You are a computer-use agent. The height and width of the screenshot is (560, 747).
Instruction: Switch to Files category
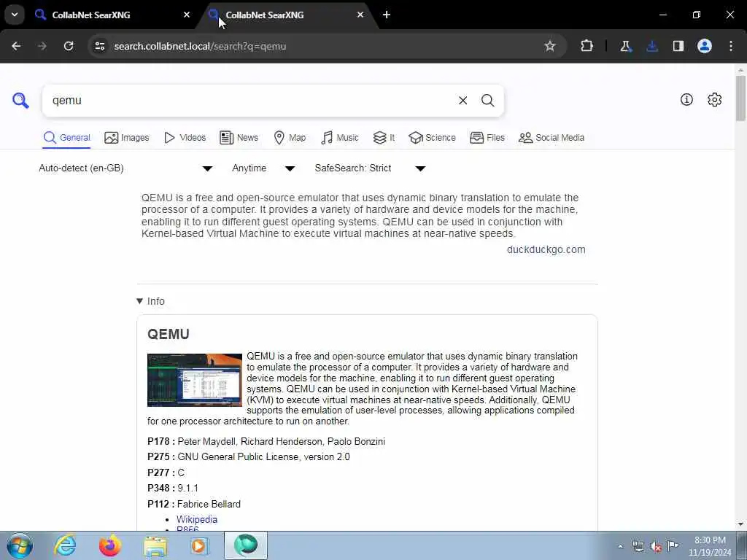[x=487, y=138]
